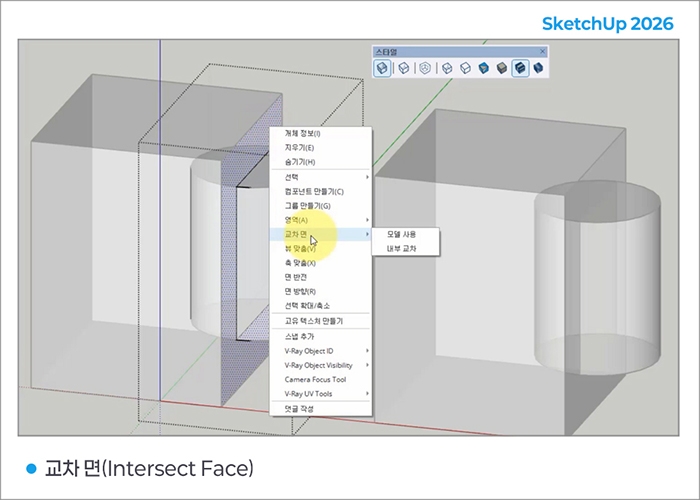
Task: Expand the V-Ray UV Tools submenu
Action: (x=321, y=394)
